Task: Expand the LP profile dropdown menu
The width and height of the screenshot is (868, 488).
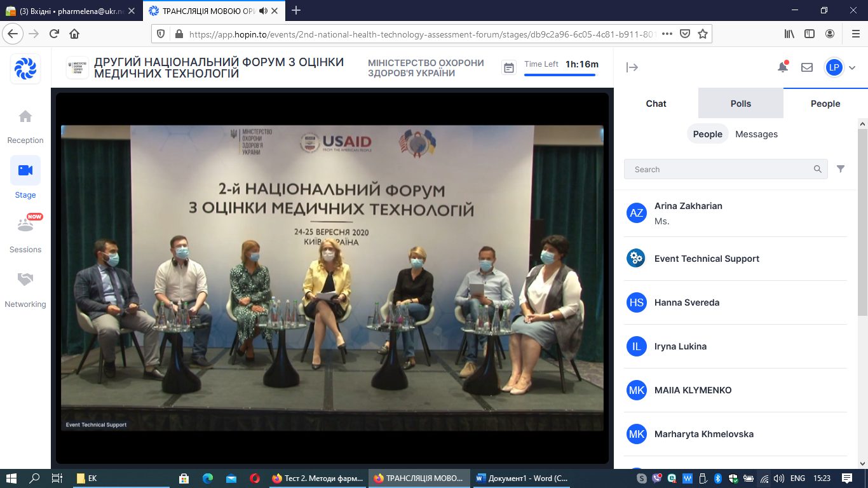Action: (852, 68)
